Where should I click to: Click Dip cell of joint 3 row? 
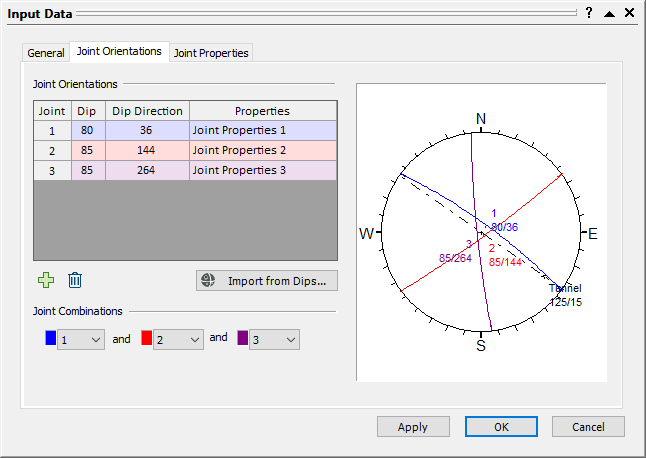pyautogui.click(x=88, y=171)
